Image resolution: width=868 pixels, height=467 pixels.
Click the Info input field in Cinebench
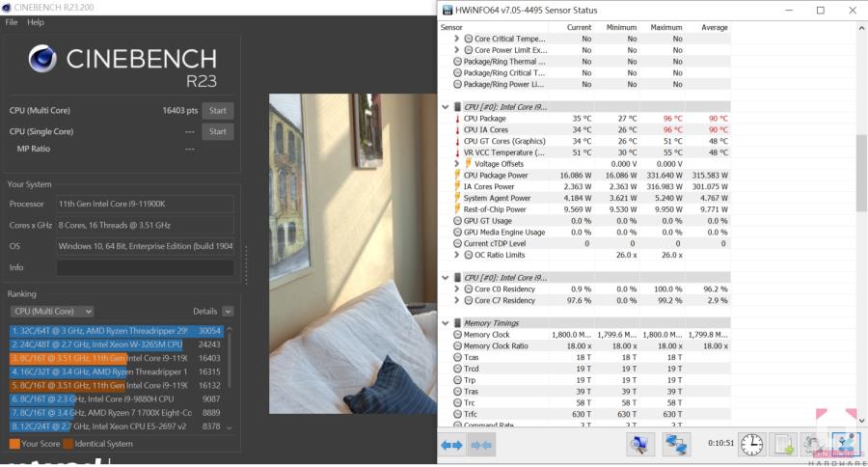pyautogui.click(x=145, y=267)
